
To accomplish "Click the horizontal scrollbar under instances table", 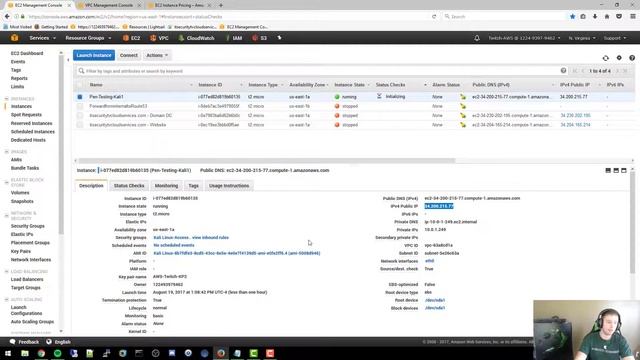I will [x=267, y=160].
